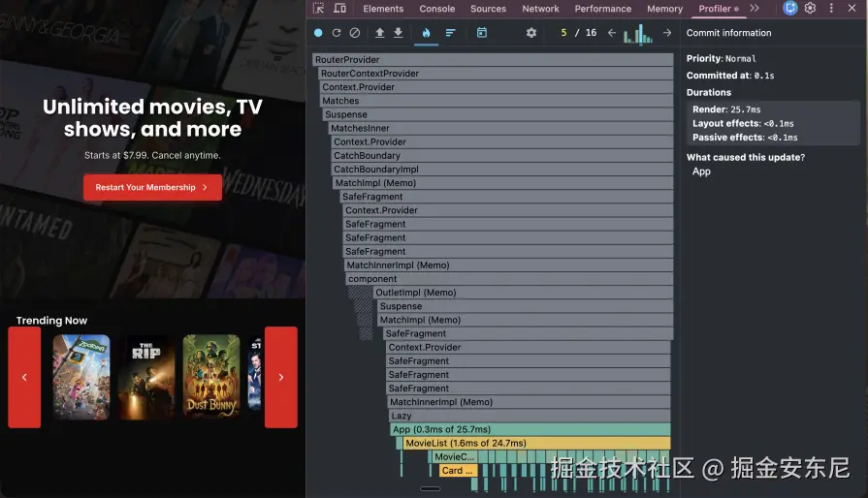Image resolution: width=868 pixels, height=498 pixels.
Task: Save profile with download icon
Action: (398, 33)
